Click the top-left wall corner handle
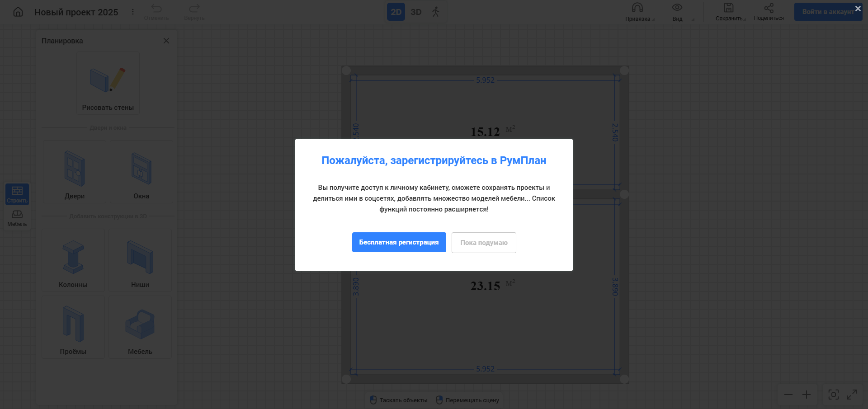Viewport: 868px width, 409px height. (x=346, y=71)
